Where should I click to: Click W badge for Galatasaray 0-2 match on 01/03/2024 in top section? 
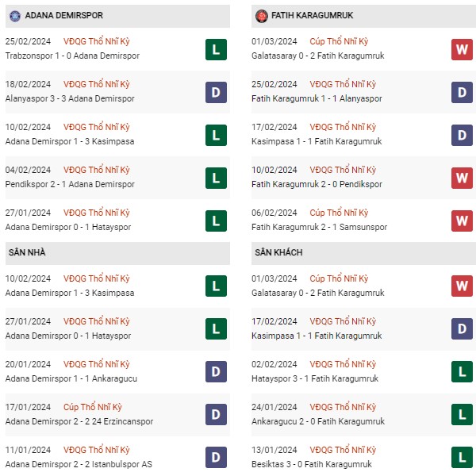point(462,50)
